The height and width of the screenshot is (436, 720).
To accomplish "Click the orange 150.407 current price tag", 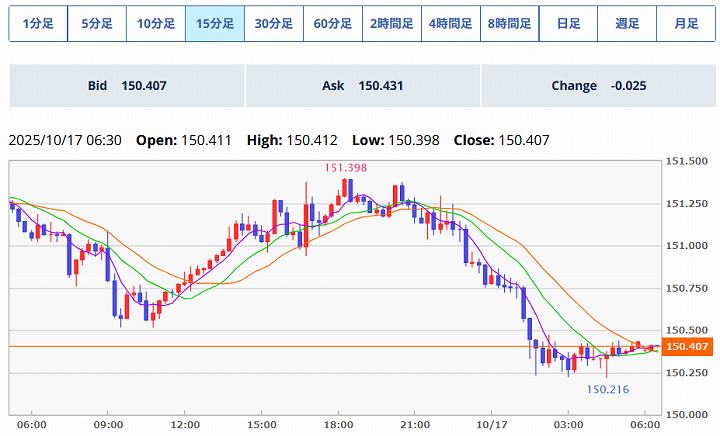I will coord(686,347).
